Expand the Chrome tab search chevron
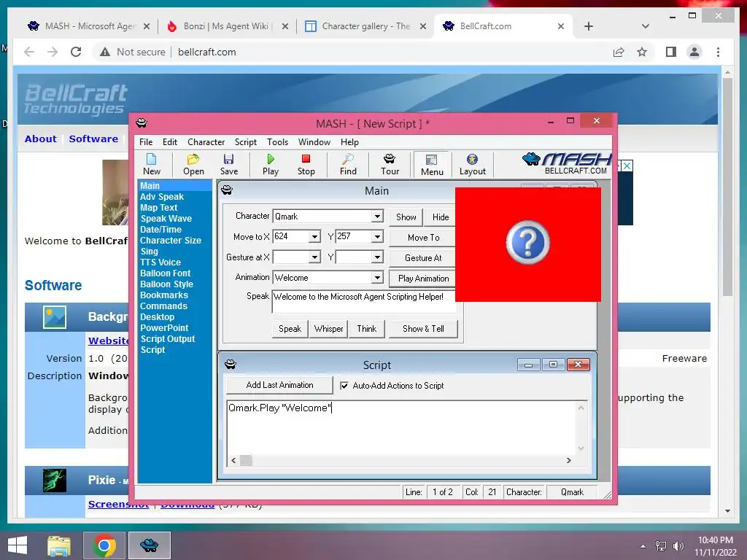 tap(646, 26)
